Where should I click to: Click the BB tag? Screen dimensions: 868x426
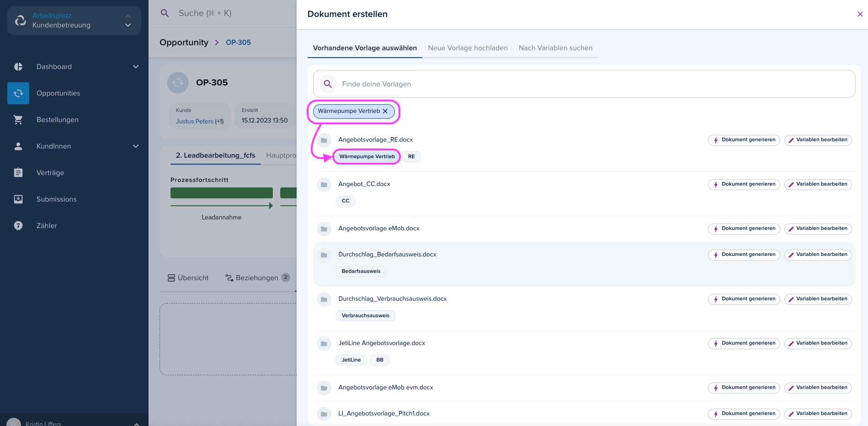pos(380,360)
